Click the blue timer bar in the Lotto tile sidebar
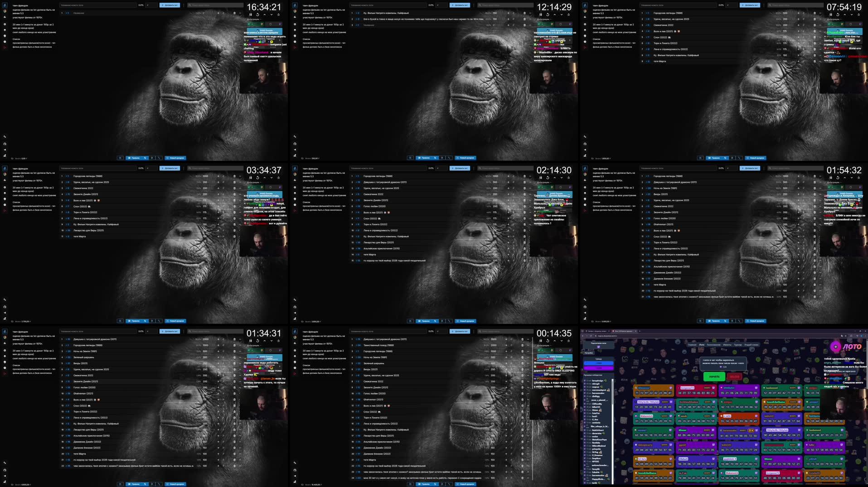The width and height of the screenshot is (868, 487). click(x=598, y=363)
